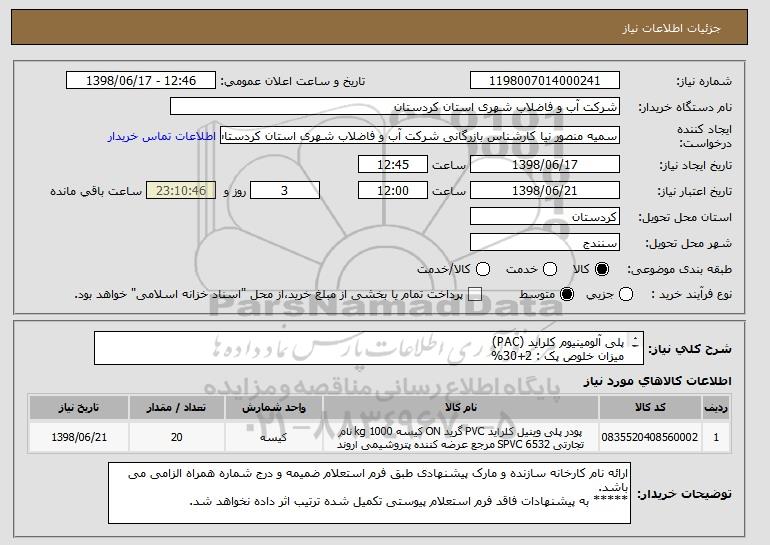The image size is (770, 545).
Task: Select the کالا radio button
Action: [602, 269]
